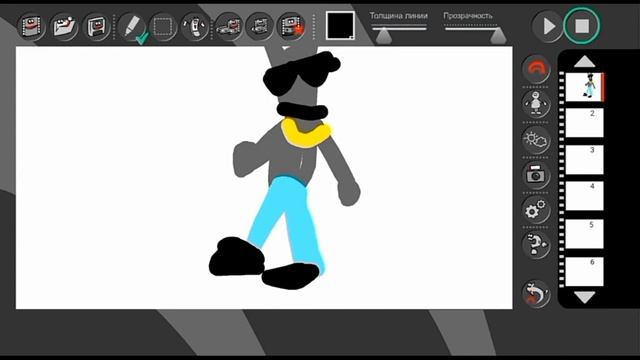Select empty frame 6 in filmstrip
Viewport: 640px width, 360px height.
[x=584, y=271]
